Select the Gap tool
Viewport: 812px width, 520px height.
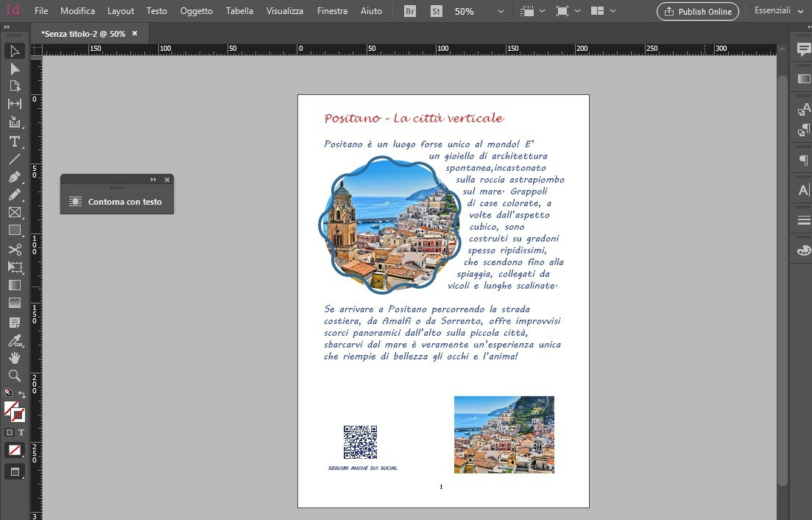(15, 104)
